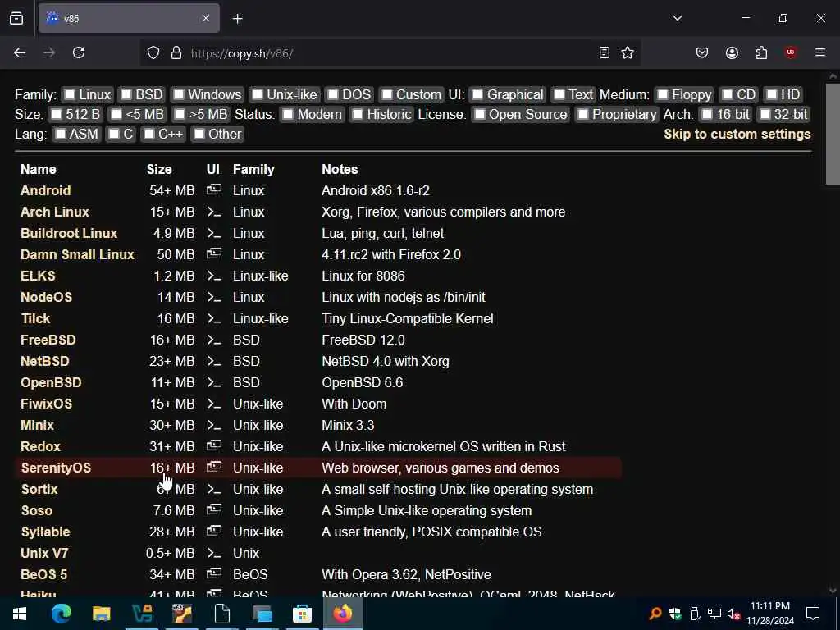This screenshot has height=630, width=840.
Task: Open File Explorer from the taskbar
Action: pos(101,614)
